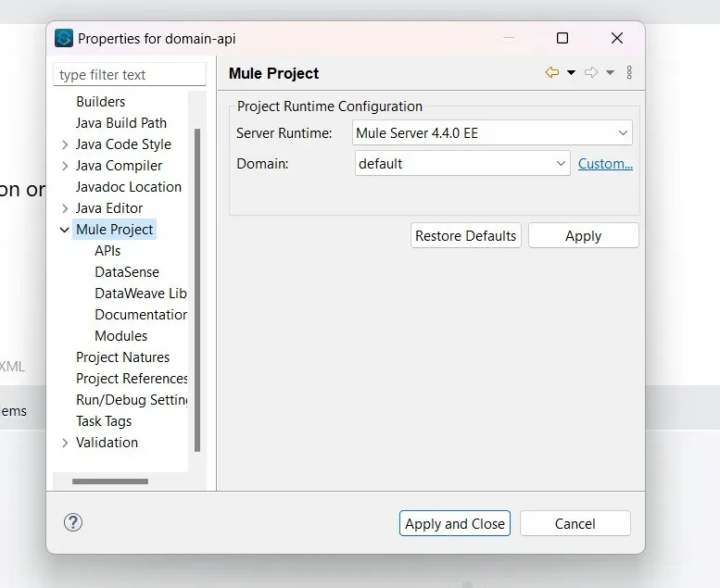The height and width of the screenshot is (588, 720).
Task: Select Validation item
Action: (107, 443)
